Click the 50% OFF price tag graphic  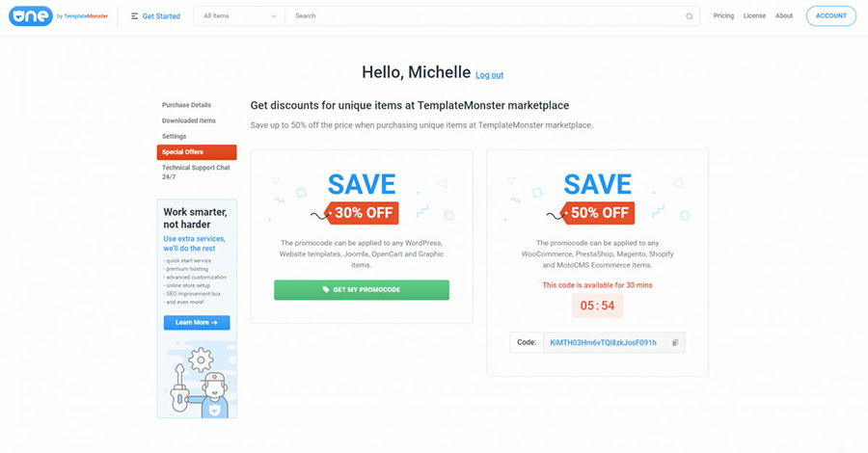click(599, 213)
